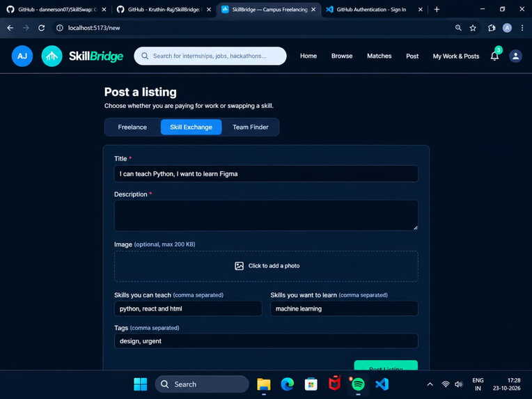
Task: Open volume control in tray
Action: tap(459, 384)
